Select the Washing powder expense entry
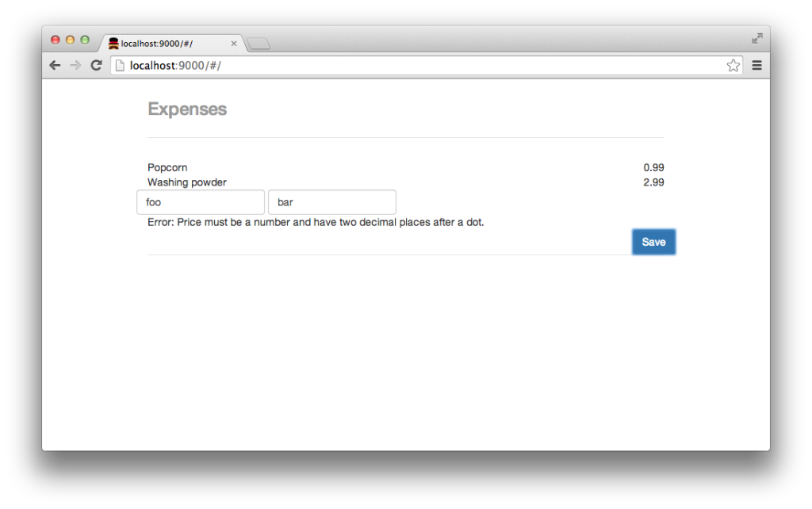Viewport: 812px width, 509px height. [187, 182]
